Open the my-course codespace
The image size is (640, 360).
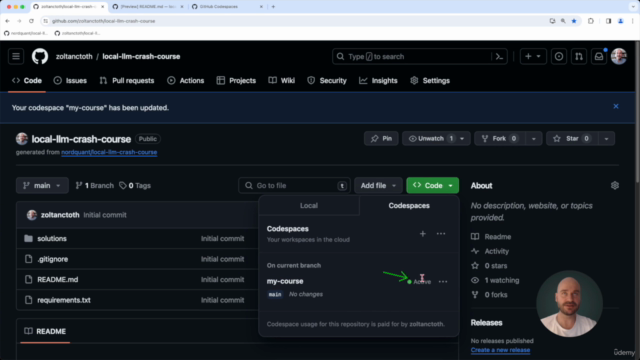[285, 281]
